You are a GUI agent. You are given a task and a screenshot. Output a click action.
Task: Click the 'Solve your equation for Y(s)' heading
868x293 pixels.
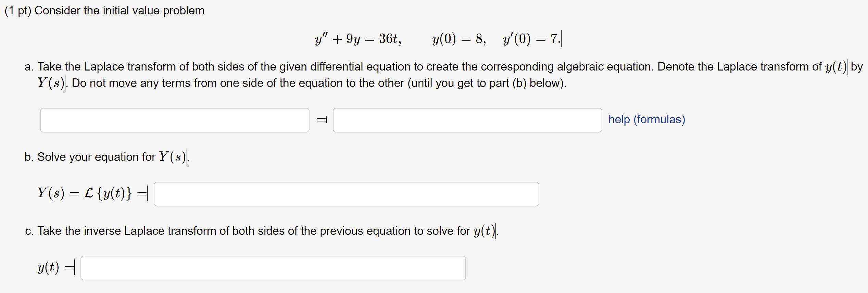coord(106,157)
